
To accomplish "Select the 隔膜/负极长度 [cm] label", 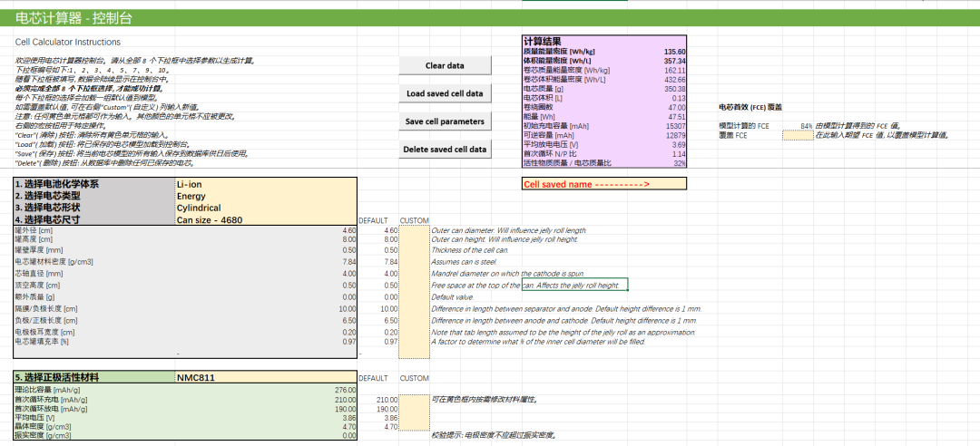I will click(46, 308).
